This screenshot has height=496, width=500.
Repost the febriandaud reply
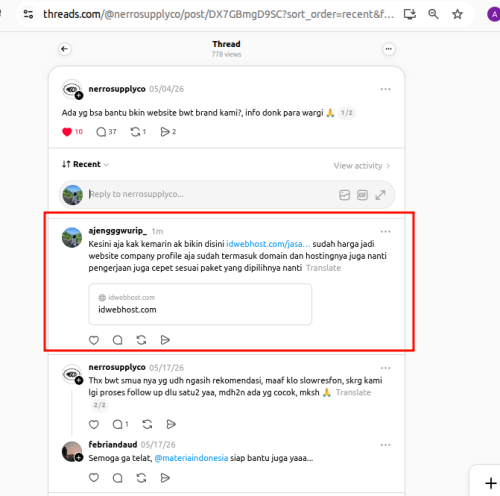(141, 478)
